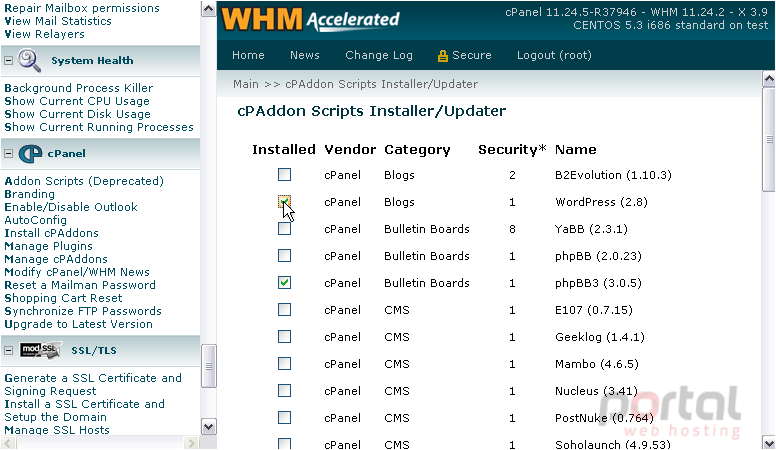Screen dimensions: 776x450
Task: Open View Mail Statistics
Action: [58, 21]
